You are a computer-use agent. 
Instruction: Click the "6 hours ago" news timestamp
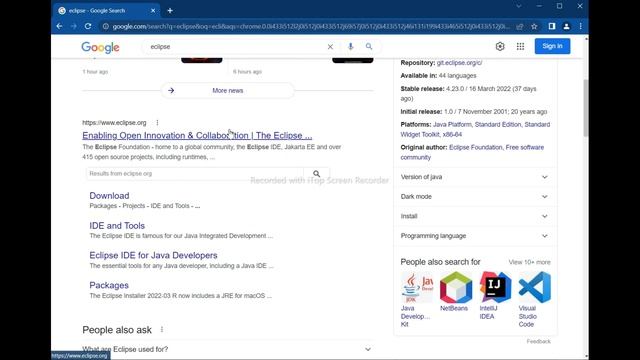(247, 72)
